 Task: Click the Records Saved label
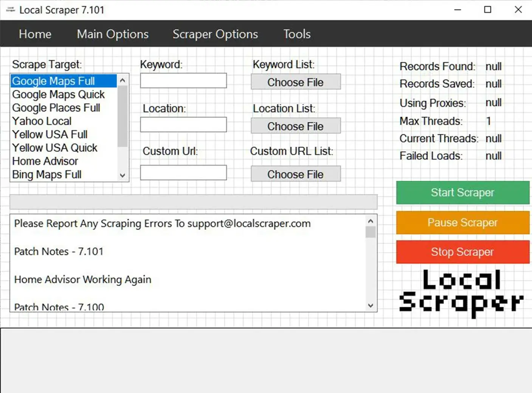point(437,84)
